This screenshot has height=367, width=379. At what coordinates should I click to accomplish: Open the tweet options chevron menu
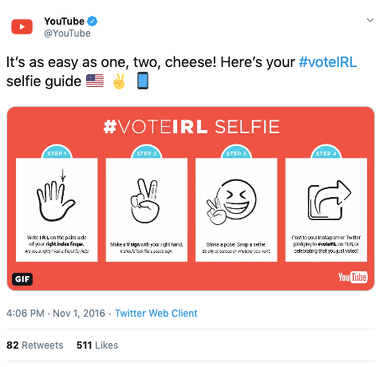(370, 20)
